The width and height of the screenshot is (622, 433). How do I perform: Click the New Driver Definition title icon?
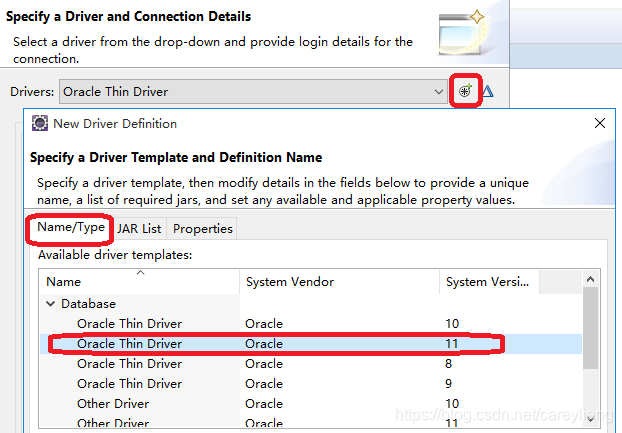40,123
